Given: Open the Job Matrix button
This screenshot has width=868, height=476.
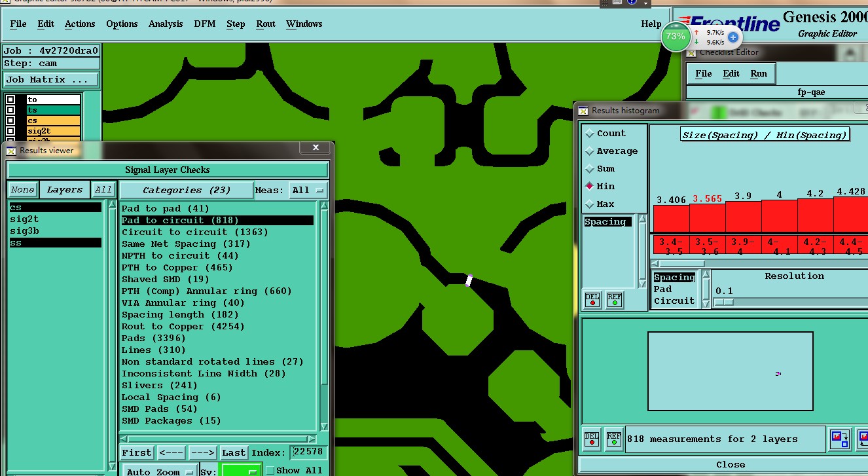Looking at the screenshot, I should pyautogui.click(x=51, y=80).
